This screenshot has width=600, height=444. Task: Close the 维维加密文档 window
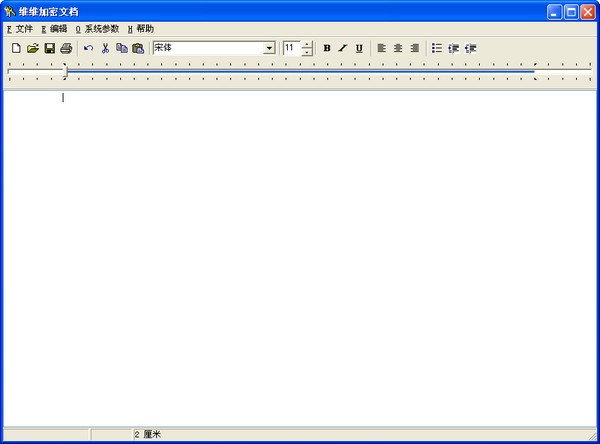[x=588, y=12]
